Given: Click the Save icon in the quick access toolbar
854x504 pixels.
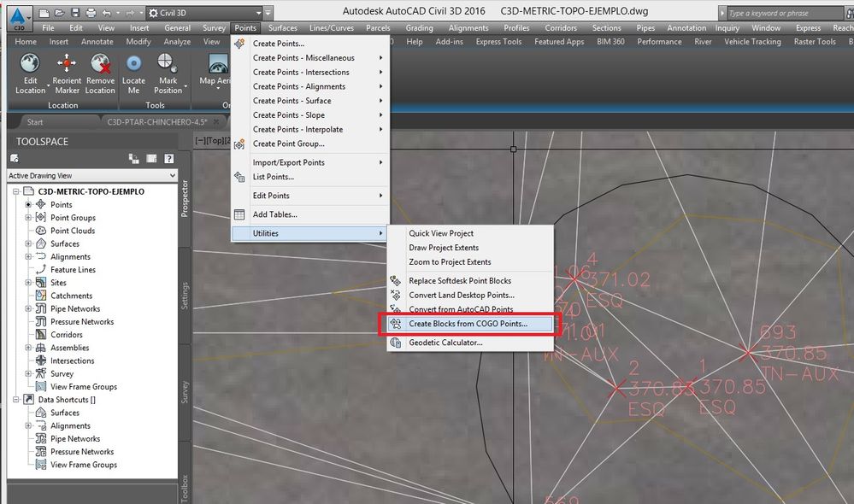Looking at the screenshot, I should pyautogui.click(x=75, y=13).
